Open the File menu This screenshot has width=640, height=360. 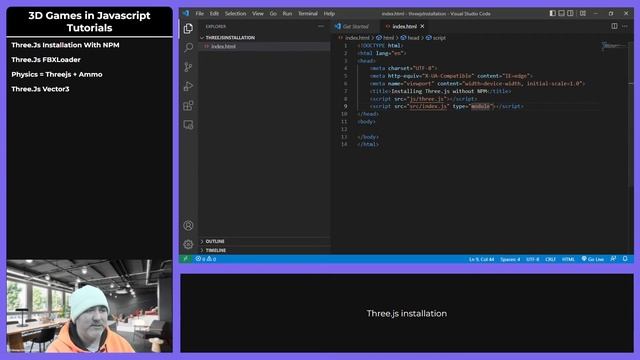pos(200,13)
